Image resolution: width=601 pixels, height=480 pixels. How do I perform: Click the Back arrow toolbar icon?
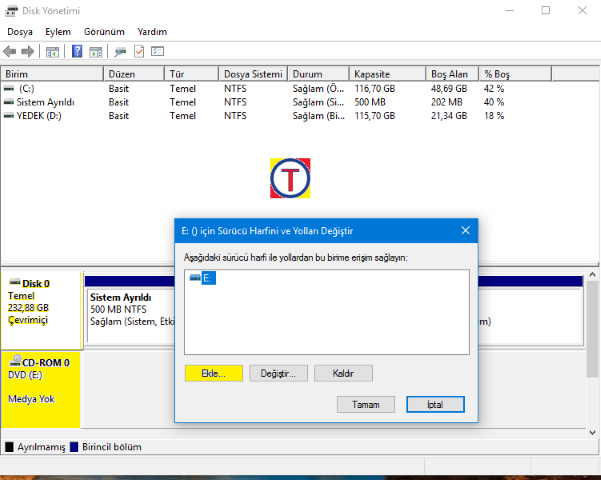(10, 51)
